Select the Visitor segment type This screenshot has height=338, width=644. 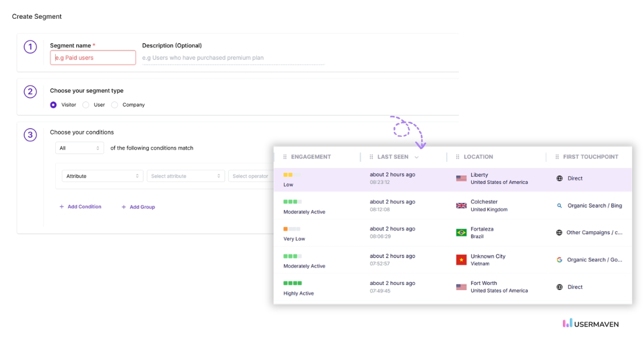53,105
